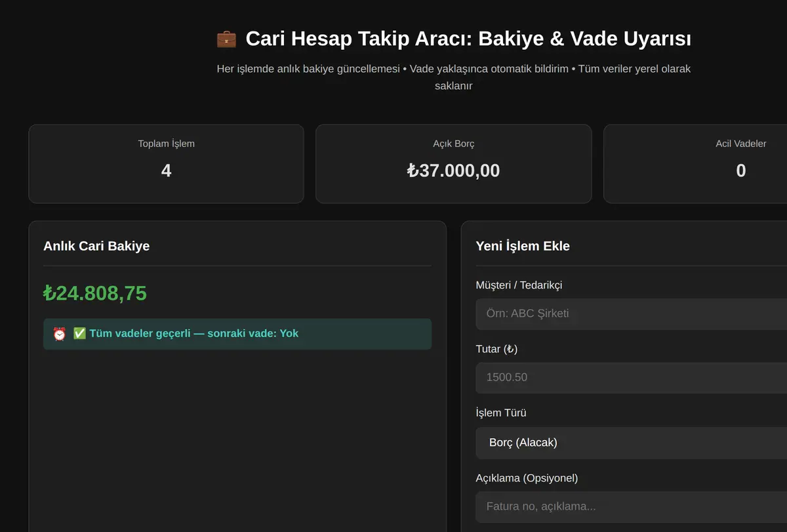
Task: Click the Müşteri / Tedarikçi field label
Action: [x=519, y=285]
